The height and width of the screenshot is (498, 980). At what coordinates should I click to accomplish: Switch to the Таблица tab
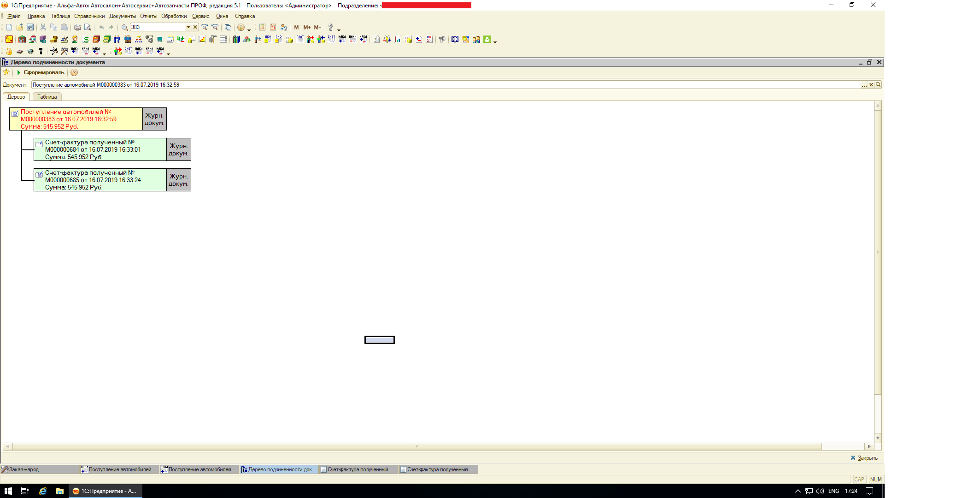(47, 97)
